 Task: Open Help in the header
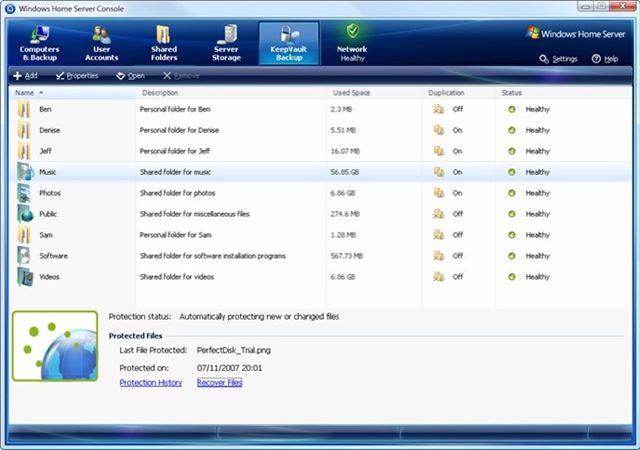(605, 59)
